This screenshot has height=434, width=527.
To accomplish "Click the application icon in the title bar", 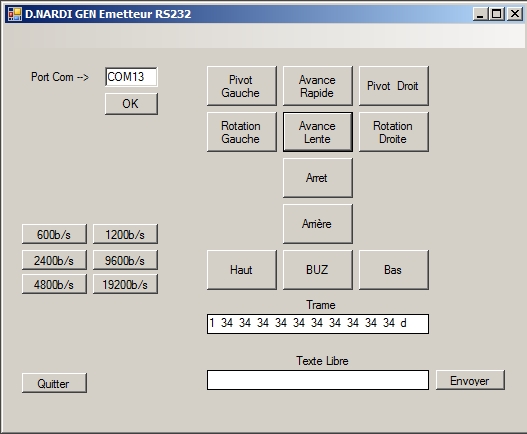I will coord(15,14).
